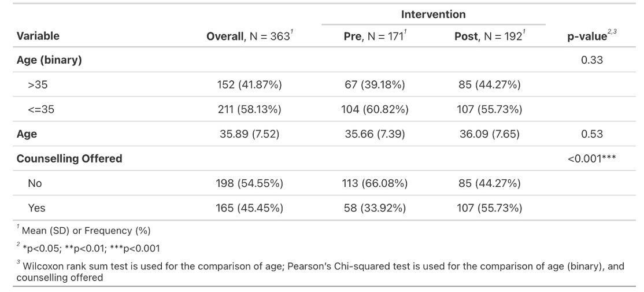644x292 pixels.
Task: Click the Variable column header
Action: (38, 36)
